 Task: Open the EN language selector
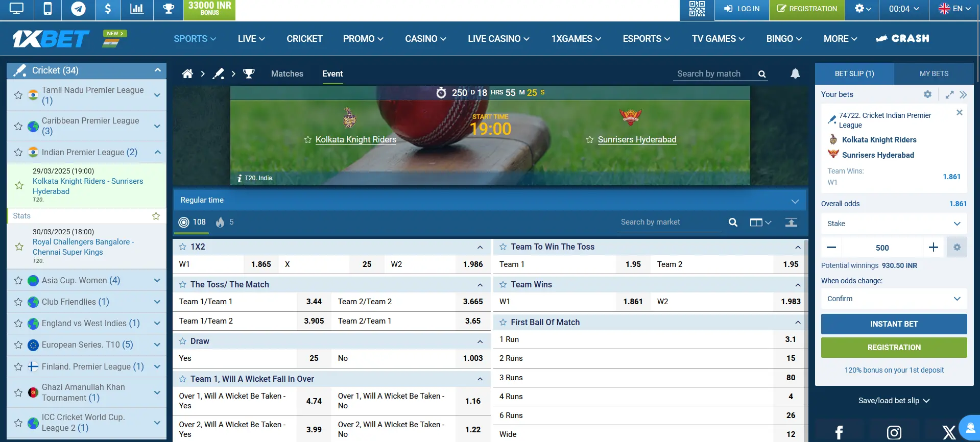954,9
